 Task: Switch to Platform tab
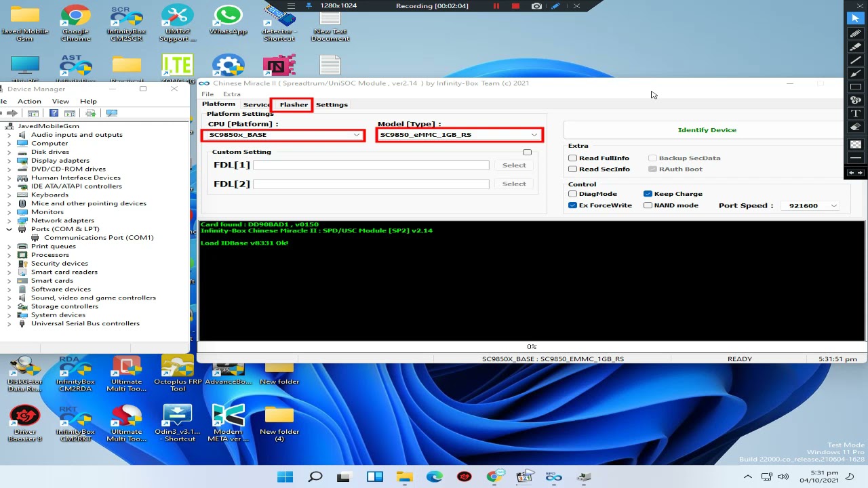pos(218,104)
